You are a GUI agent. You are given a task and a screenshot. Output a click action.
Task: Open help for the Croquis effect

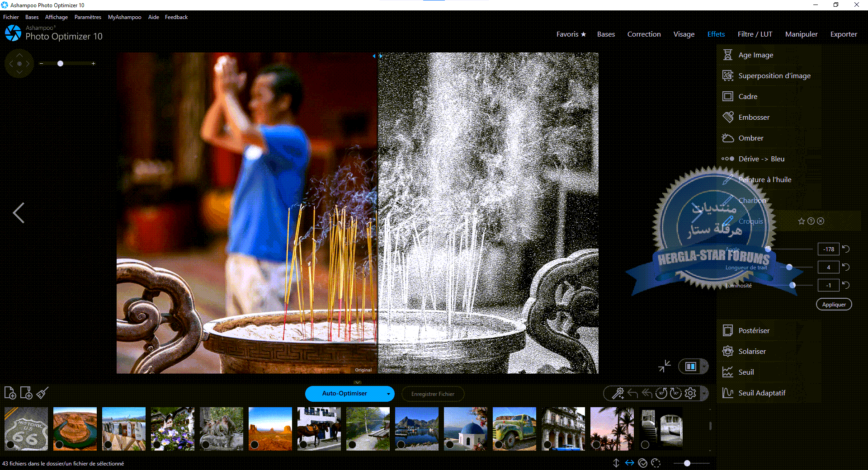pyautogui.click(x=811, y=221)
